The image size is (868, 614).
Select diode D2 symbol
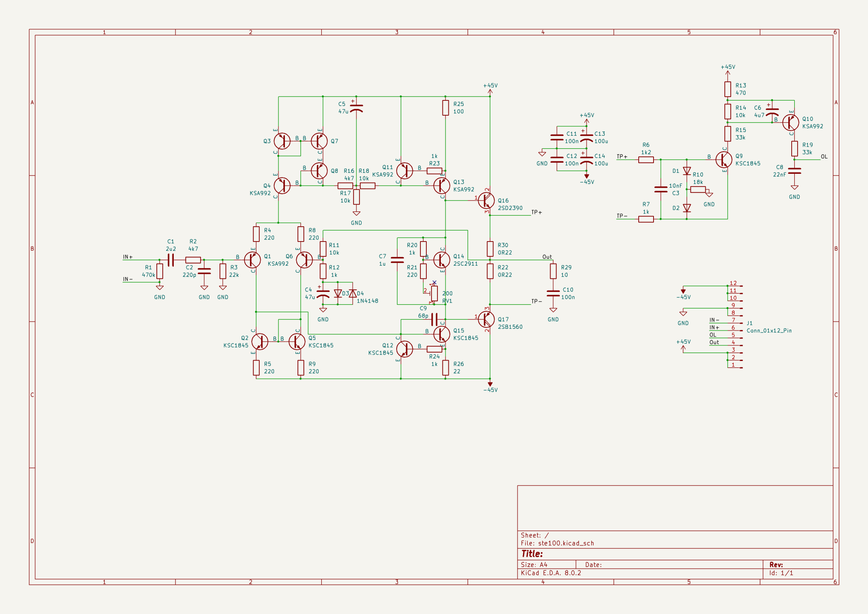pos(687,208)
